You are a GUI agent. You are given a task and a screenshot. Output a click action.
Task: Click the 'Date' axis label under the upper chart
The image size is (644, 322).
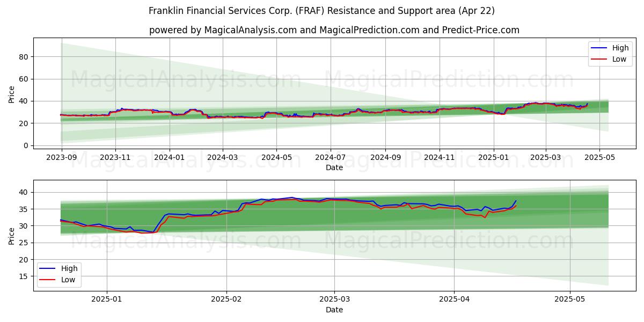point(334,168)
